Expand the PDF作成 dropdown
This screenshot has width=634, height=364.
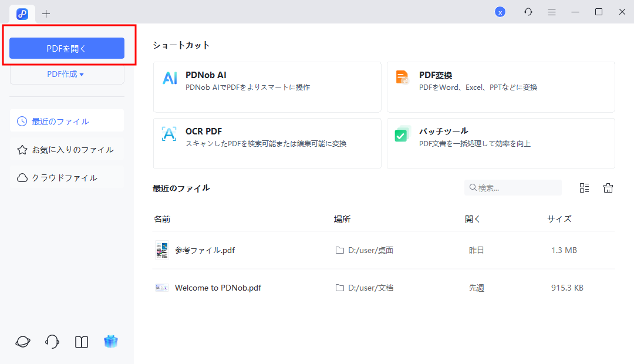[66, 73]
